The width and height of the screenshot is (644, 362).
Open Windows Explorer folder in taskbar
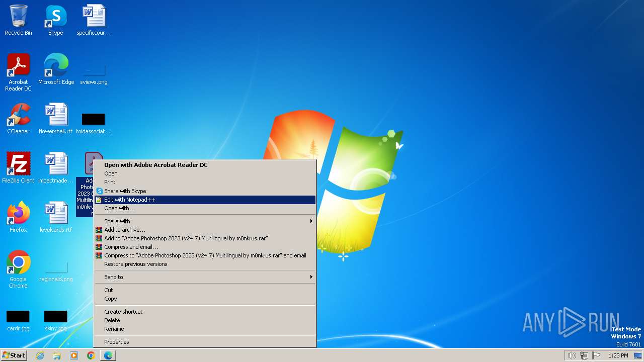click(57, 355)
